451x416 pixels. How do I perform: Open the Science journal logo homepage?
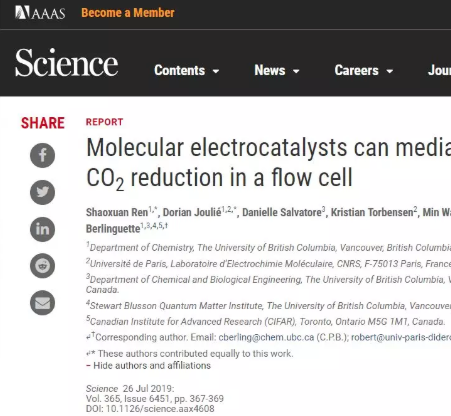tap(66, 63)
